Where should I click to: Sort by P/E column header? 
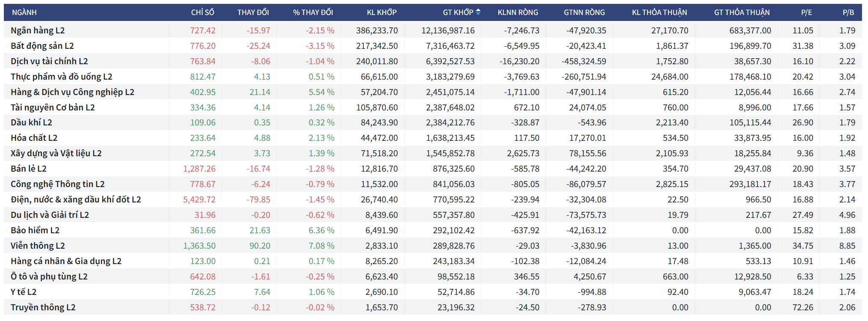[x=806, y=12]
